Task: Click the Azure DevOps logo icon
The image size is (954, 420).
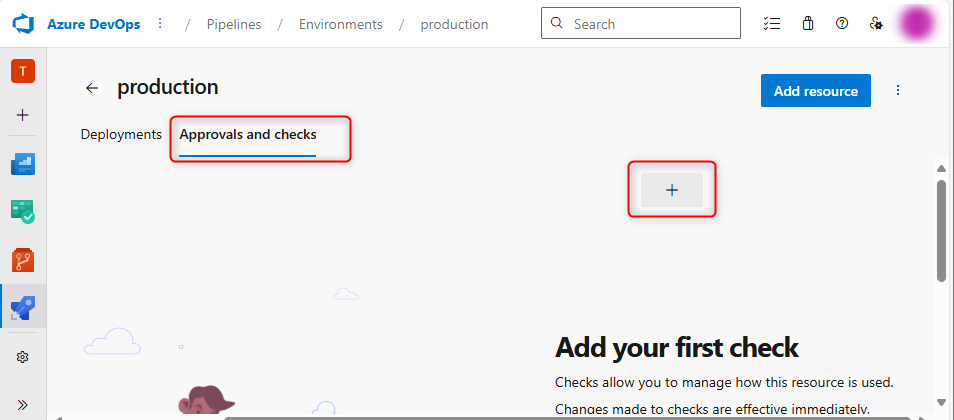Action: coord(24,24)
